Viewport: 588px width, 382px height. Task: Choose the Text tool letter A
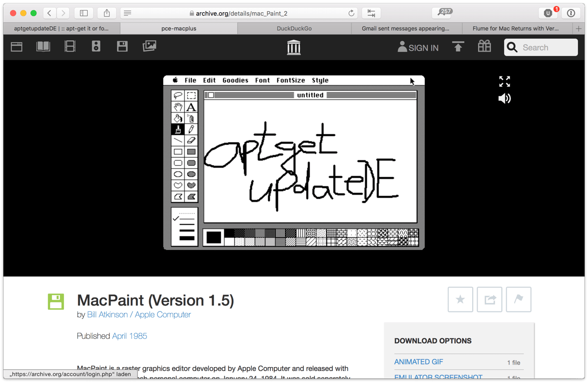pos(191,107)
